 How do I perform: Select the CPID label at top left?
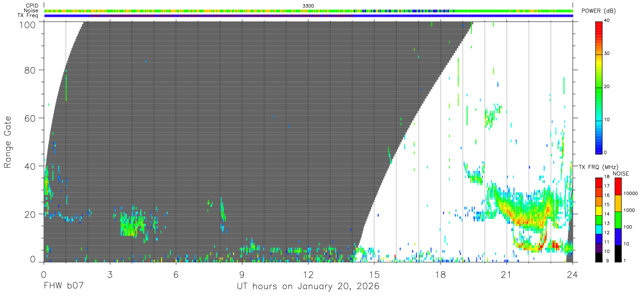[32, 6]
